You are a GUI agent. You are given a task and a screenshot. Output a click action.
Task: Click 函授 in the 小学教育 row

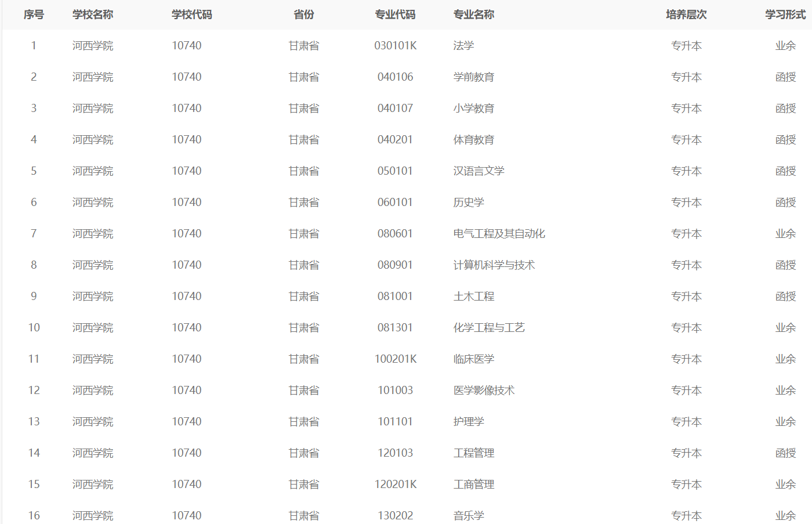[x=786, y=109]
